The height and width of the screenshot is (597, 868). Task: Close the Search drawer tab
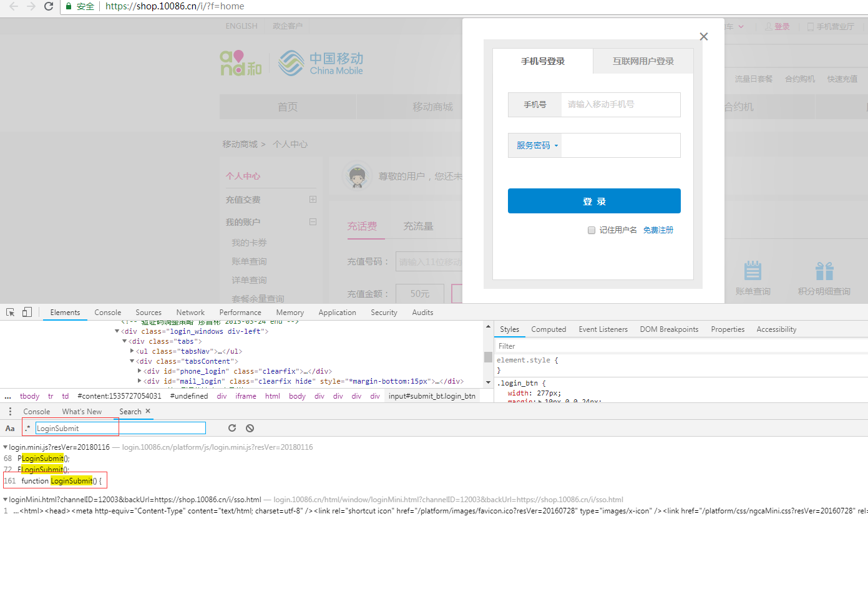pos(148,411)
